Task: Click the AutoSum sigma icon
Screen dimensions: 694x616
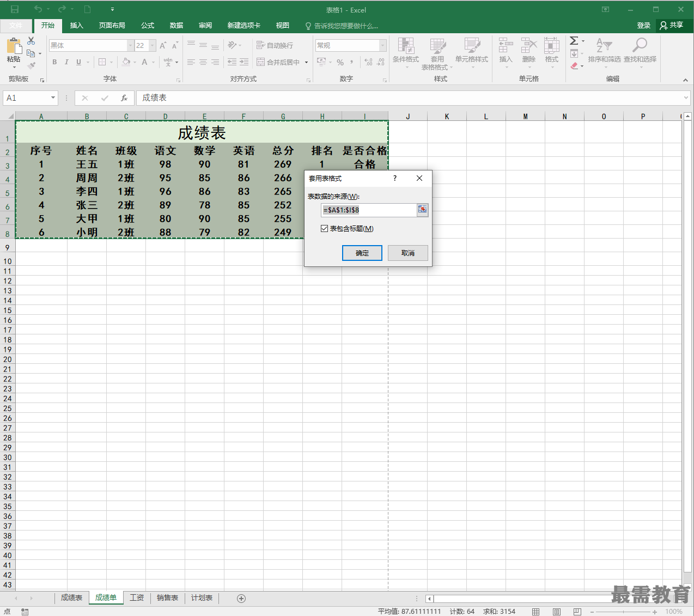Action: coord(574,41)
